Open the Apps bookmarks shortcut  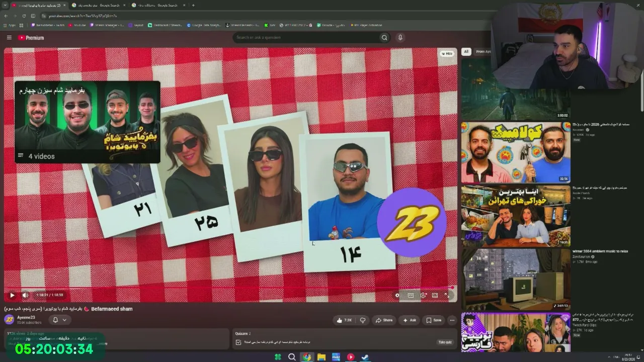10,25
